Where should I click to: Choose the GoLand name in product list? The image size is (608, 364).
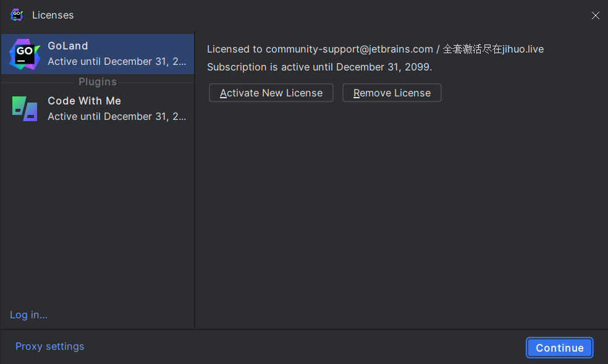pyautogui.click(x=68, y=46)
